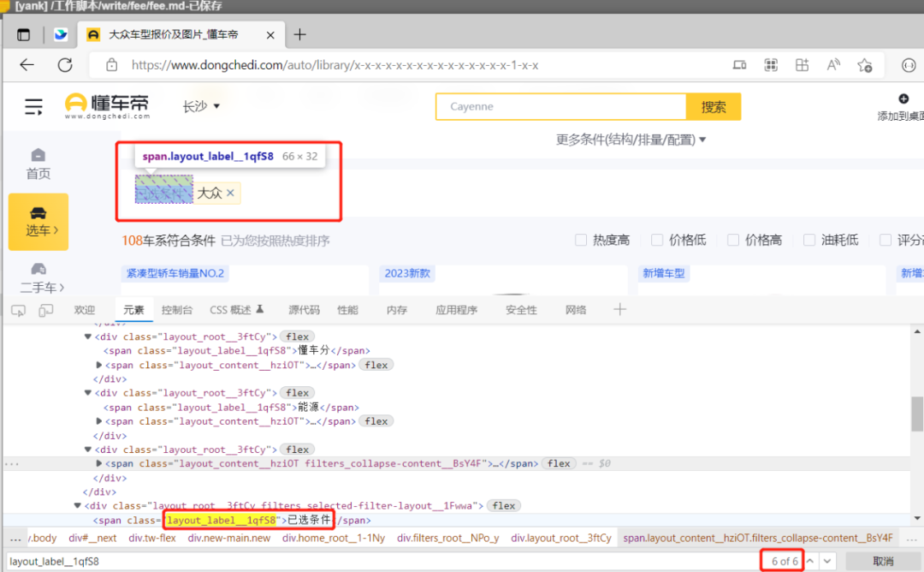Click the site lock icon in address bar
The width and height of the screenshot is (924, 572).
coord(111,65)
